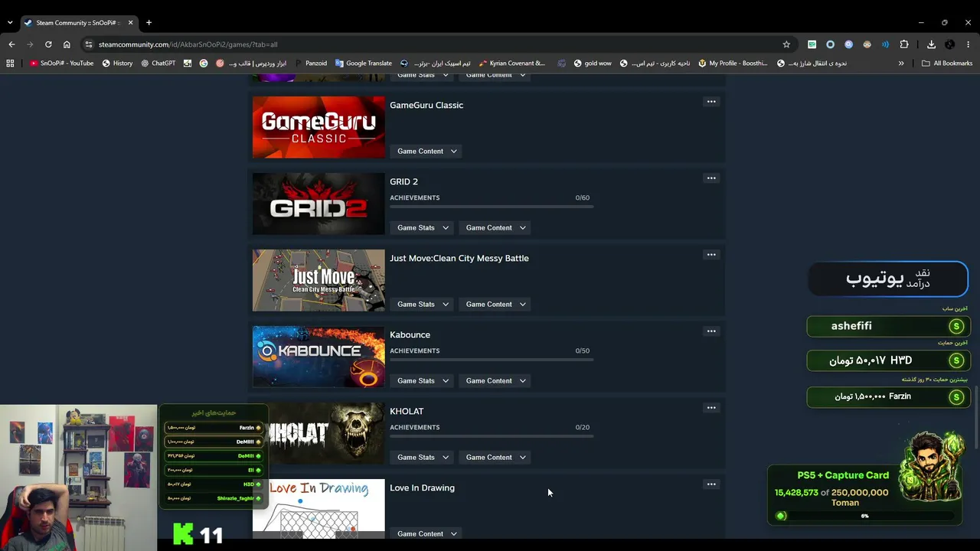The width and height of the screenshot is (980, 551).
Task: Open Game Stats dropdown for Just Move
Action: 423,305
